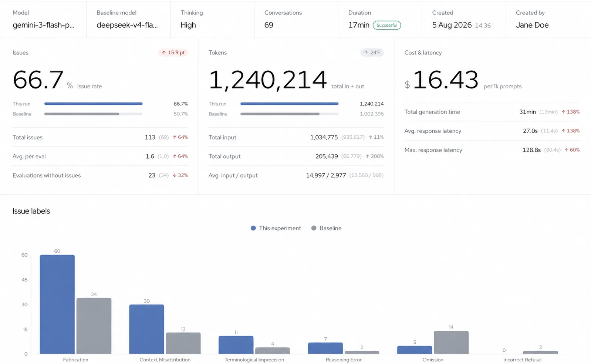Click the Avg. input / output value 14,997 / 2,977
The height and width of the screenshot is (364, 591).
click(326, 175)
